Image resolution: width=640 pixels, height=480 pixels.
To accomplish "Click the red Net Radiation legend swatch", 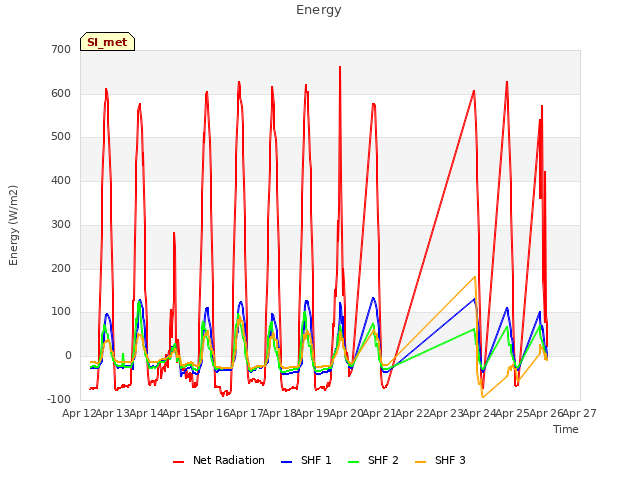I will 178,462.
